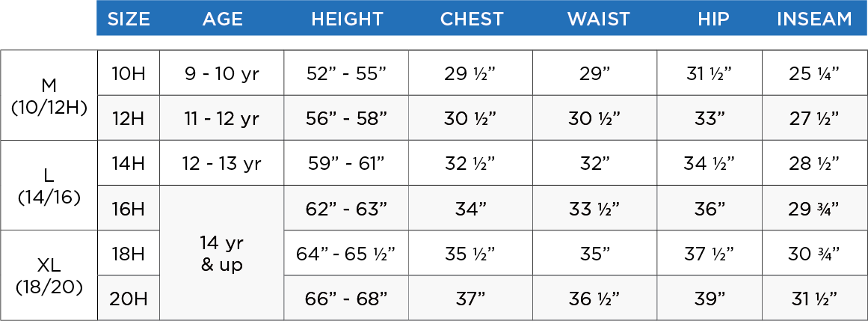Viewport: 868px width, 321px height.
Task: Select the 14H size cell
Action: pyautogui.click(x=128, y=163)
